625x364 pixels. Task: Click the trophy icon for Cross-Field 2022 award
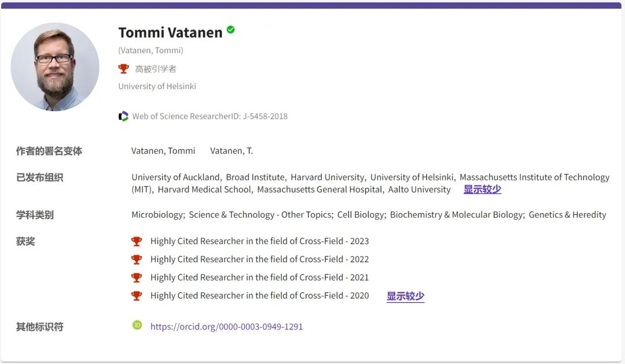tap(137, 259)
